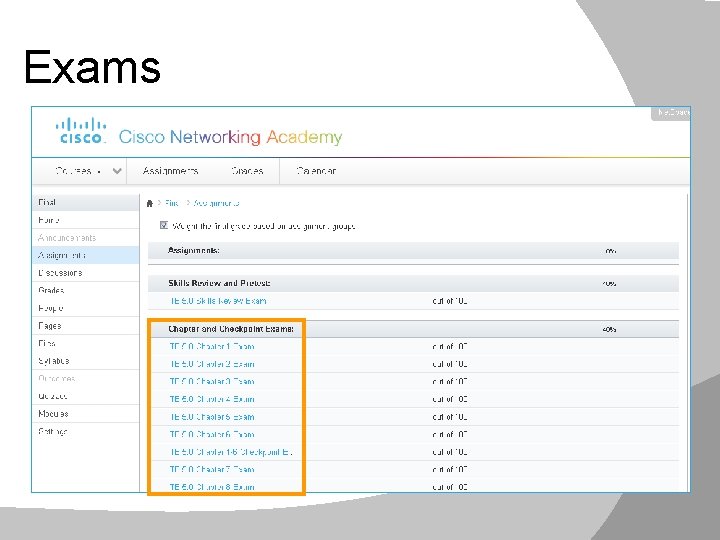
Task: Open ITE 5.0 Chapter 5 Exam
Action: coord(212,417)
